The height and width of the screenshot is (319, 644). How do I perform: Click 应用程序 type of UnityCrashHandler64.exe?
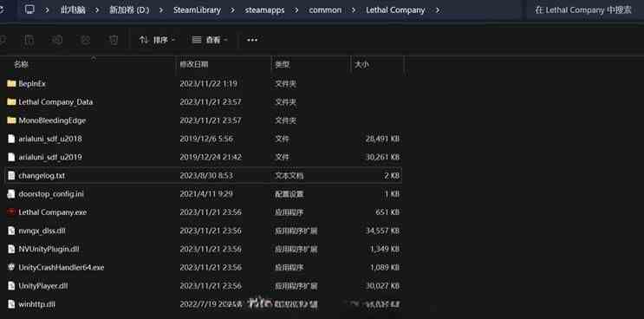coord(289,267)
